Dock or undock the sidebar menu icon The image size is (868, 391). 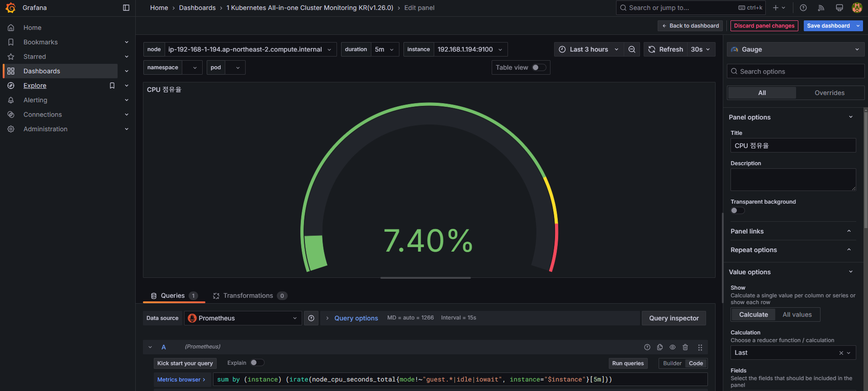(x=126, y=8)
